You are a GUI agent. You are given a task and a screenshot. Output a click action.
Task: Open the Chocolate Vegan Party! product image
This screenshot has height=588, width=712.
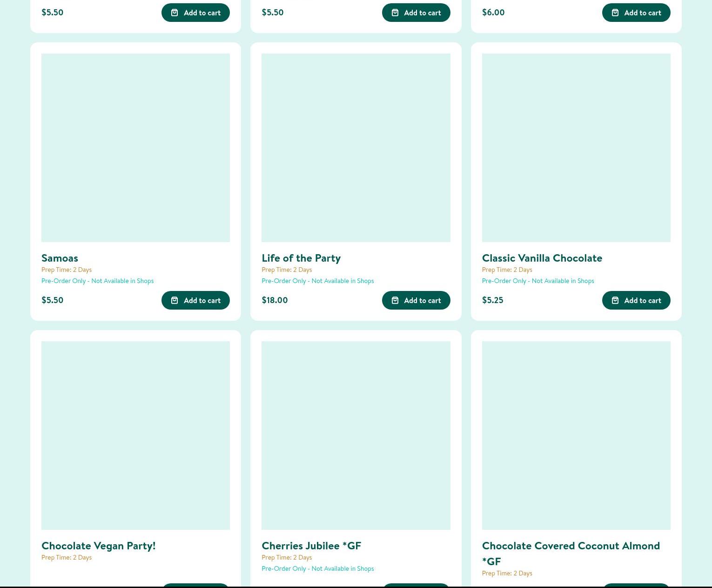(x=135, y=435)
